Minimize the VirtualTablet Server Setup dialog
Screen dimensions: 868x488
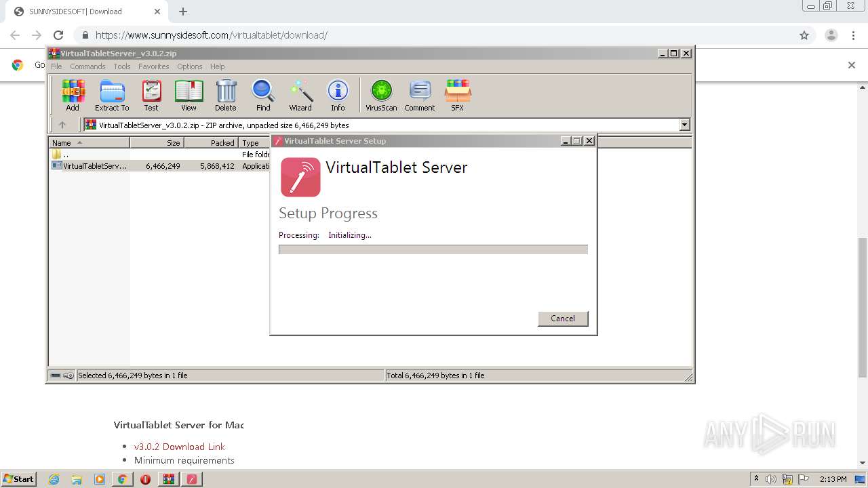pos(566,141)
